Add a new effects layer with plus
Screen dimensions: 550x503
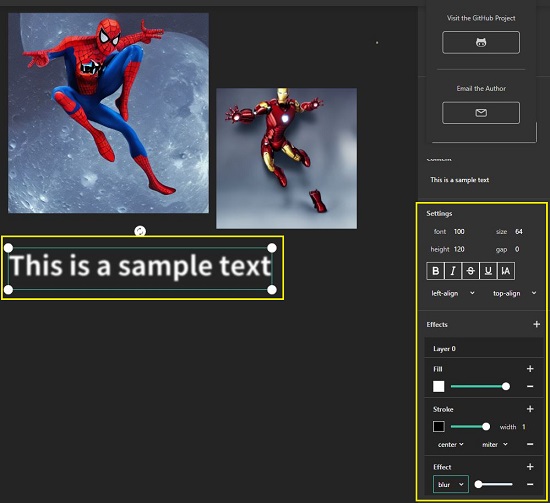pyautogui.click(x=536, y=324)
